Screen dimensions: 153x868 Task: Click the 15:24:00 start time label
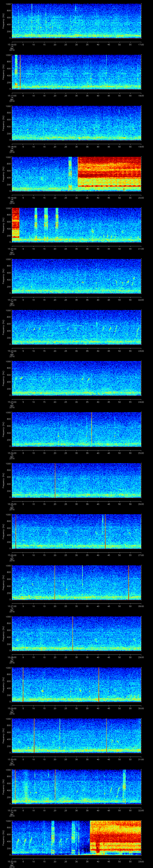tap(12, 453)
